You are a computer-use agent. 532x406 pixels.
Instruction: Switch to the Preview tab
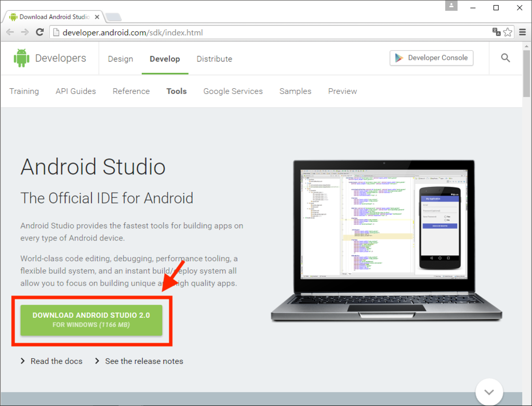(x=343, y=91)
